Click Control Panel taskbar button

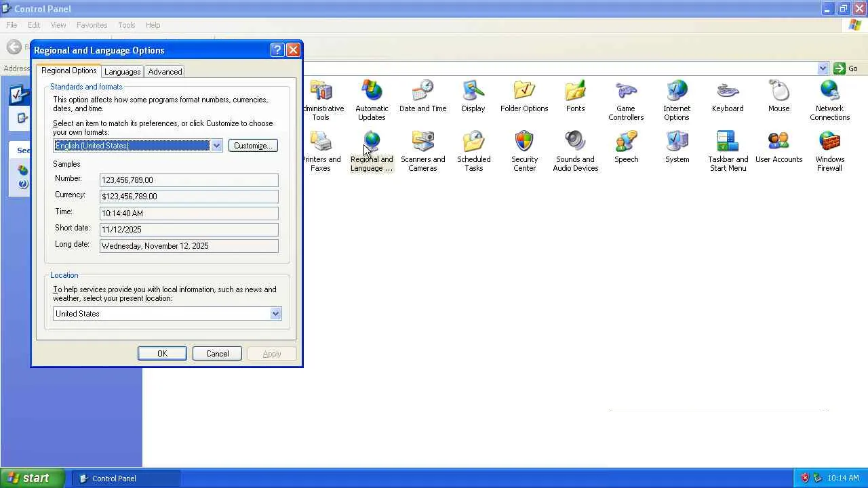(126, 479)
